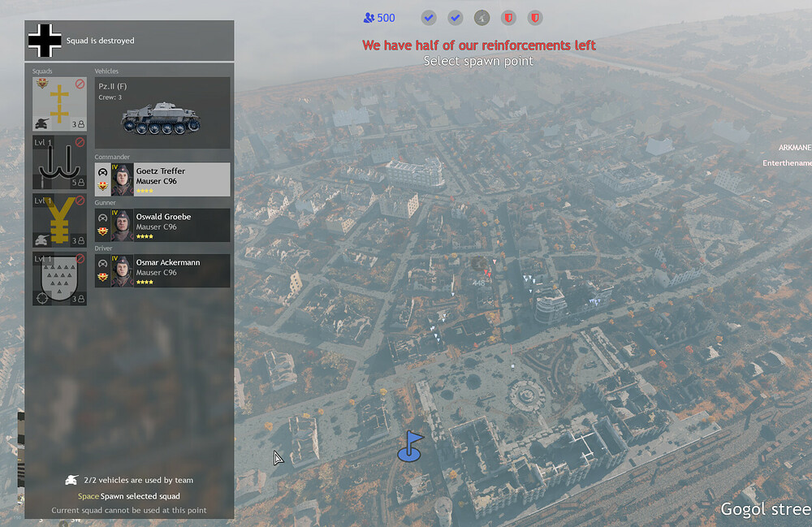Select the Lvl 1 shield emblem squad
The image size is (812, 527).
[x=59, y=279]
